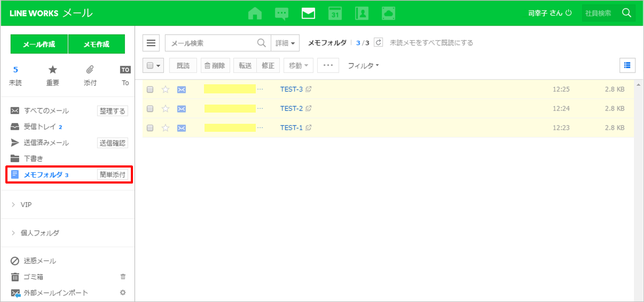Open the Calendar icon in header
Image resolution: width=644 pixels, height=302 pixels.
335,13
